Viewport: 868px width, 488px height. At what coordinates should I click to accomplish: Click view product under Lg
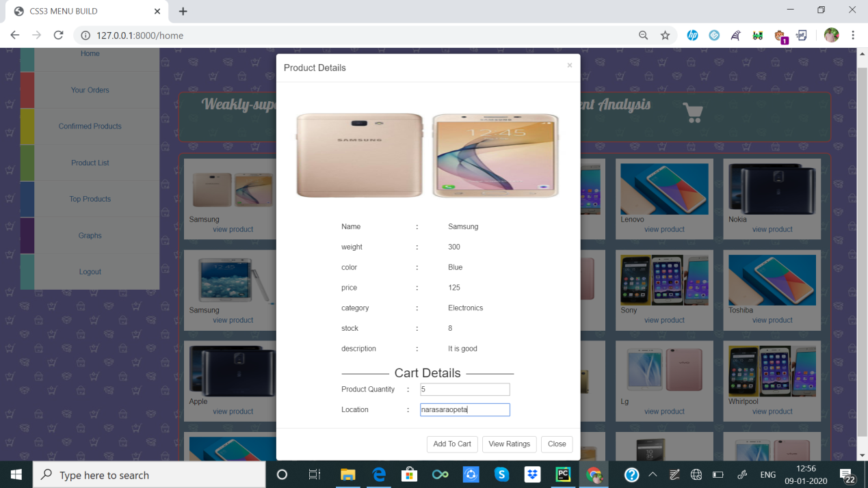point(664,411)
